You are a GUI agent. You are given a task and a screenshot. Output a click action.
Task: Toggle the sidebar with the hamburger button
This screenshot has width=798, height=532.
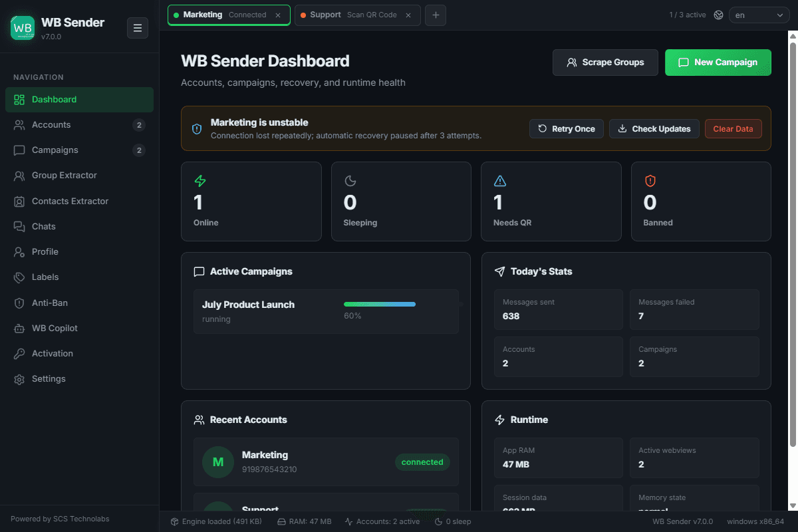[138, 28]
